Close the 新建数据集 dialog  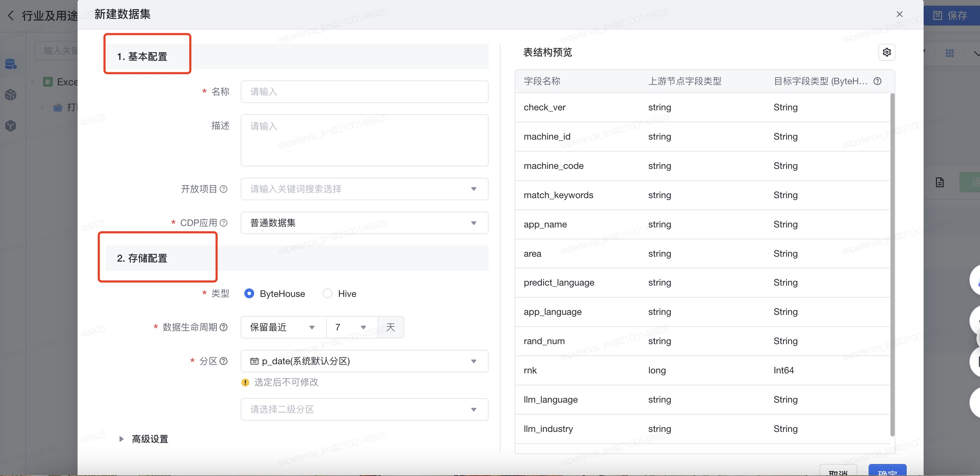(899, 14)
